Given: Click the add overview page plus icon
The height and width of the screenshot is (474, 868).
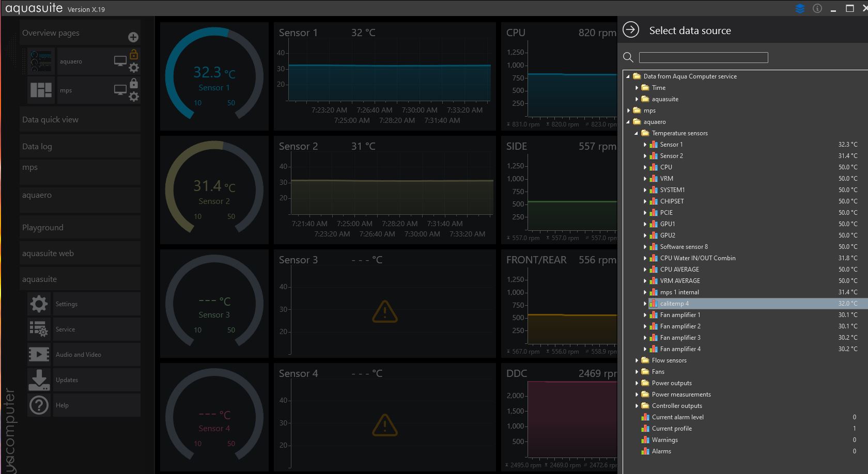Looking at the screenshot, I should [x=133, y=37].
